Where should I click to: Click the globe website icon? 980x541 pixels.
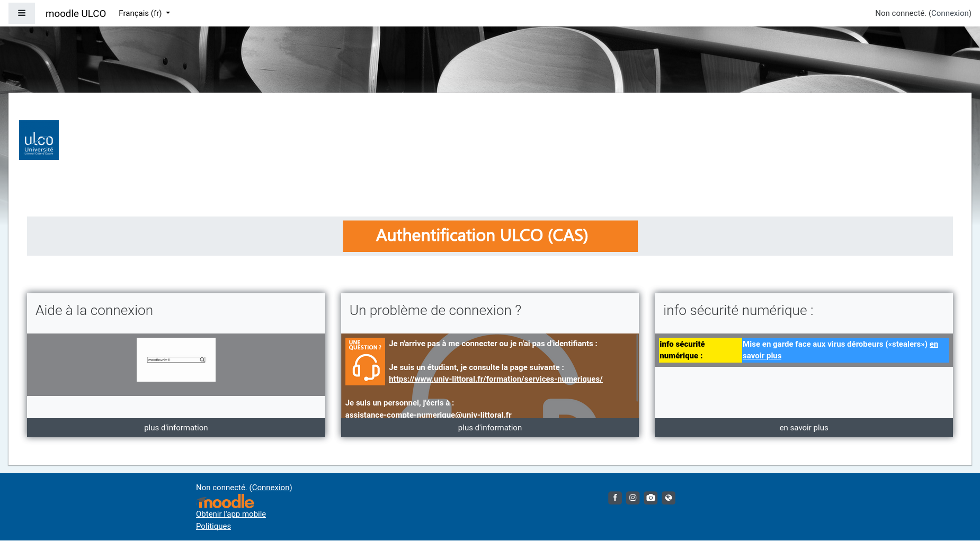669,498
